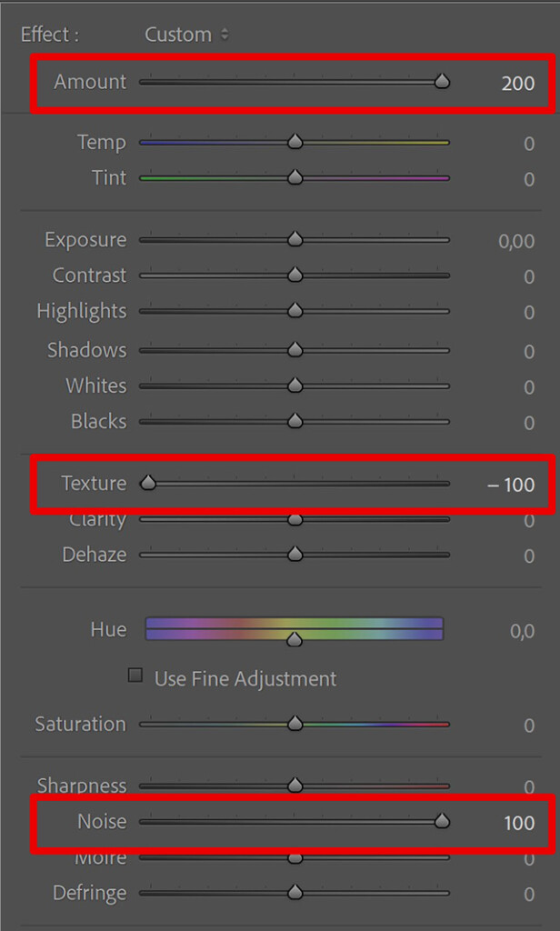Viewport: 560px width, 931px height.
Task: Click the Noise value field showing 100
Action: point(519,823)
